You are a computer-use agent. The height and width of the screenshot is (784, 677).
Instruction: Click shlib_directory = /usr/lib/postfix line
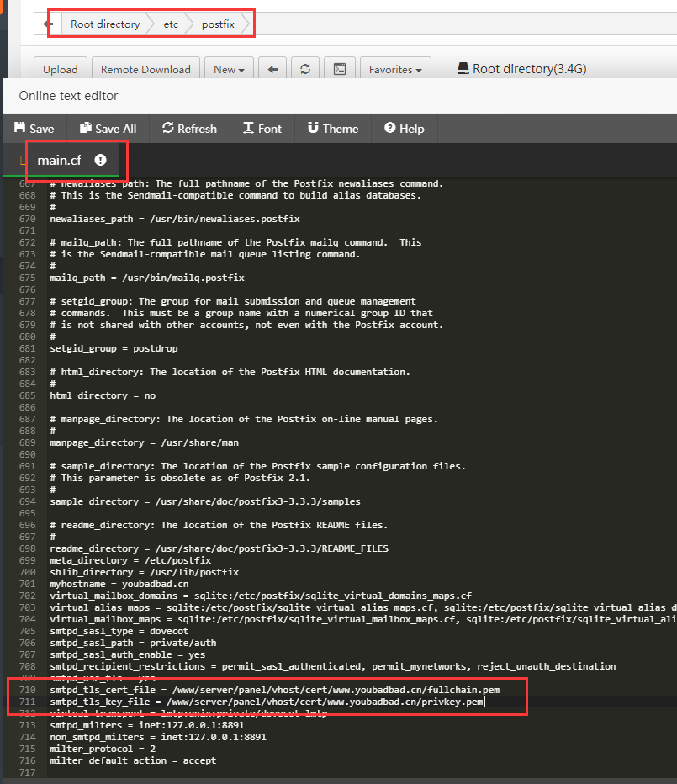click(144, 572)
